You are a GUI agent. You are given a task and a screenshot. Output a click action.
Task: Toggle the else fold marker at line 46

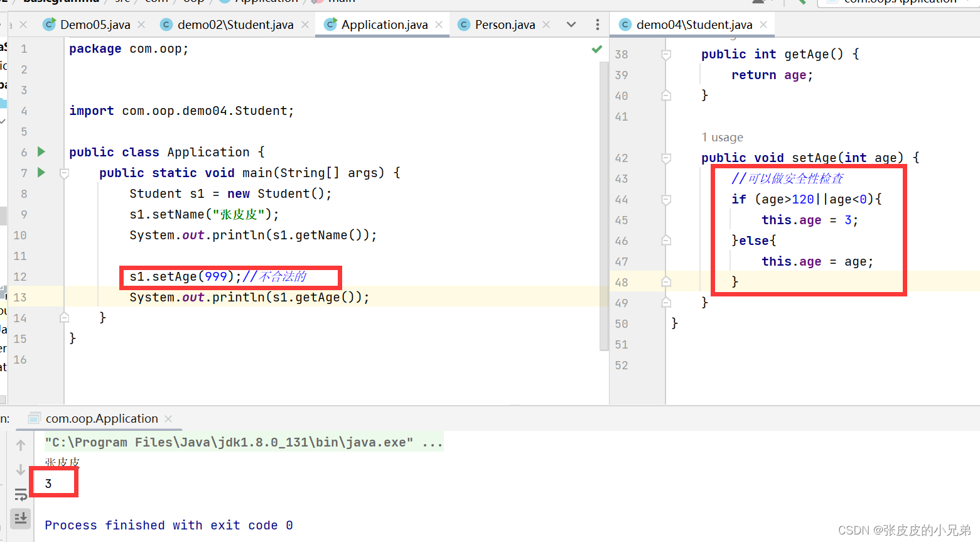point(666,241)
